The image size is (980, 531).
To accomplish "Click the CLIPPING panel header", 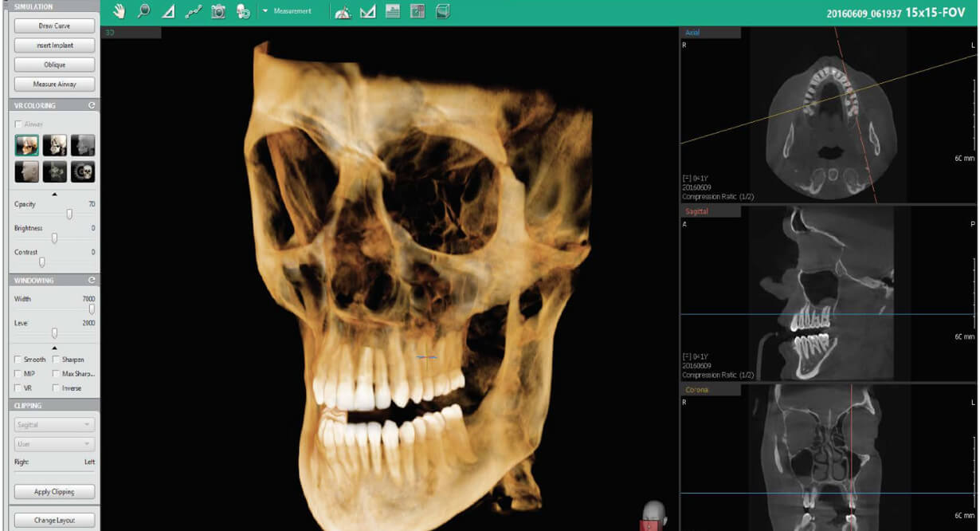I will 54,405.
